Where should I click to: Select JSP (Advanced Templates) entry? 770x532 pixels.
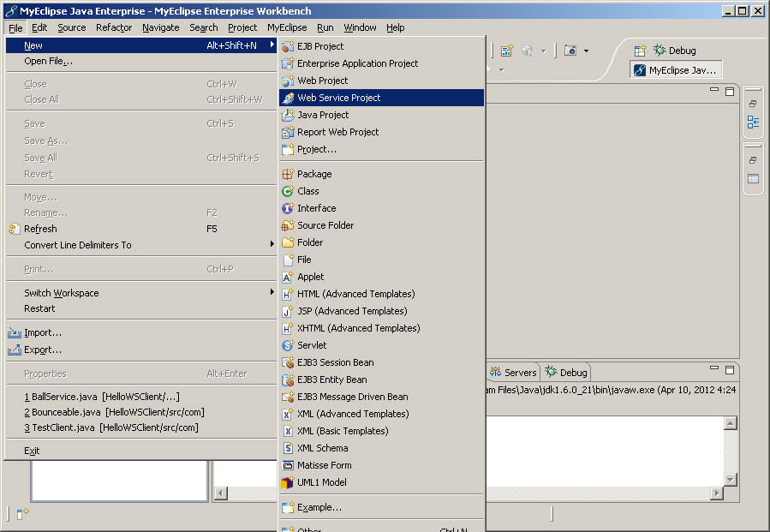(x=381, y=311)
